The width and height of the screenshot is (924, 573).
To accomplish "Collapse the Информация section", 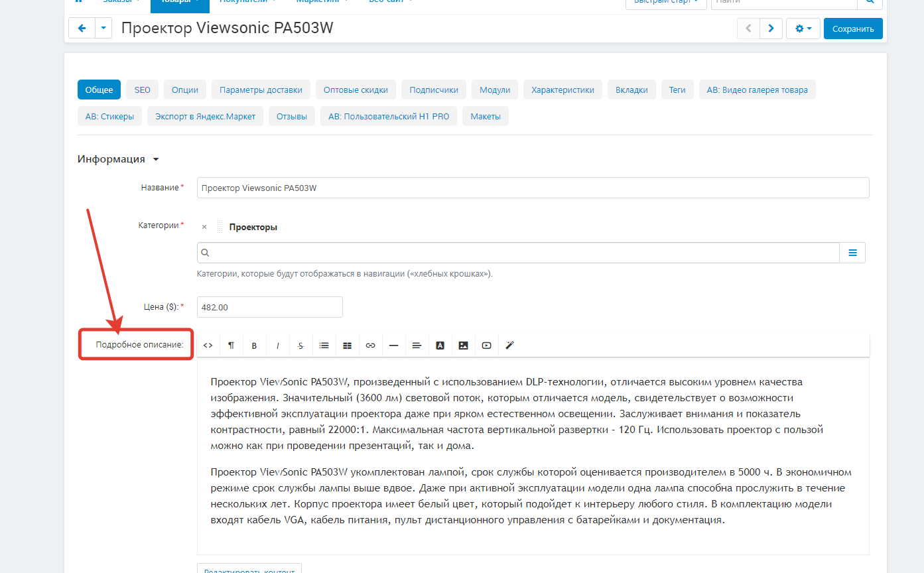I will (119, 159).
